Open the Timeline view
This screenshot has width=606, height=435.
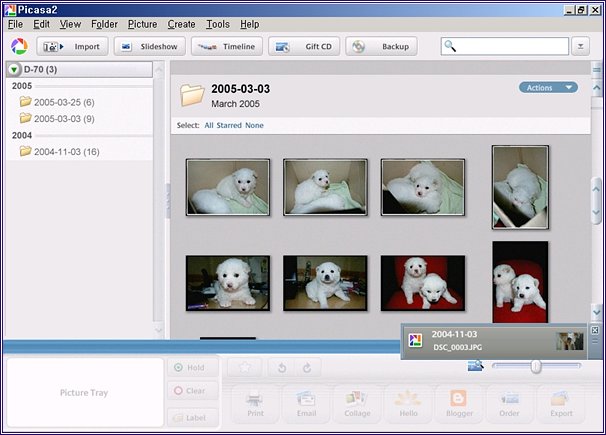(x=226, y=47)
